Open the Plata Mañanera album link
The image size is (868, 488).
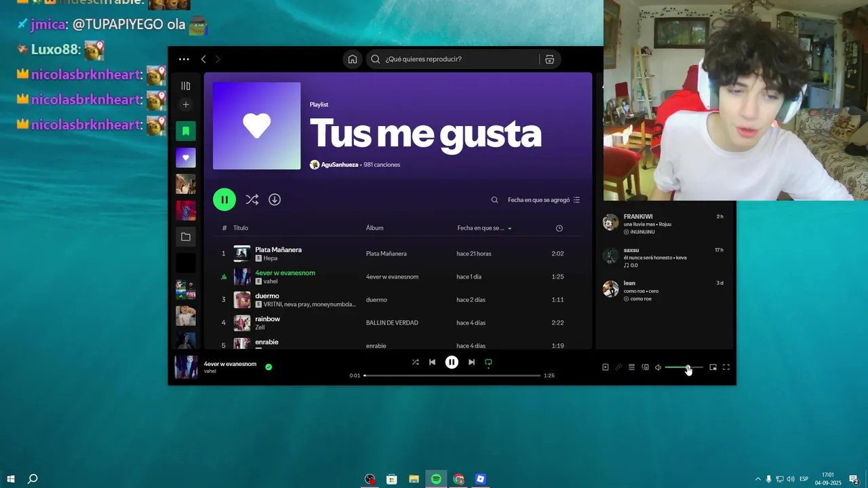[387, 253]
